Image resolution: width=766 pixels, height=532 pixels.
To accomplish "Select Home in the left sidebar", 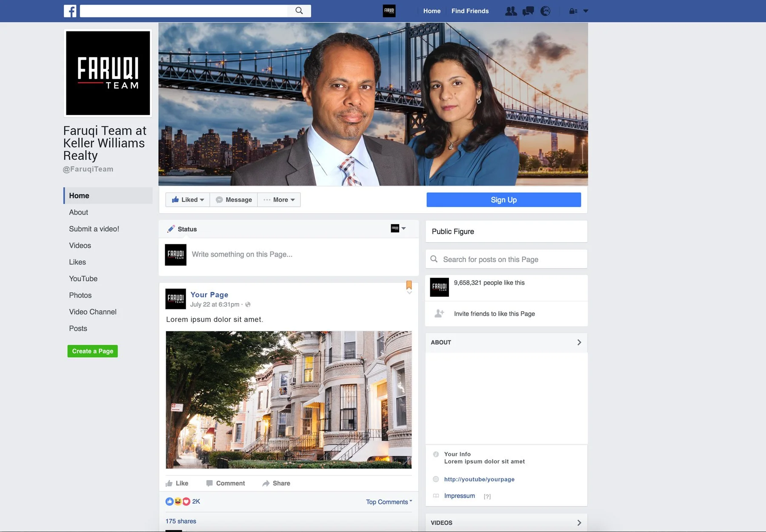I will point(108,195).
